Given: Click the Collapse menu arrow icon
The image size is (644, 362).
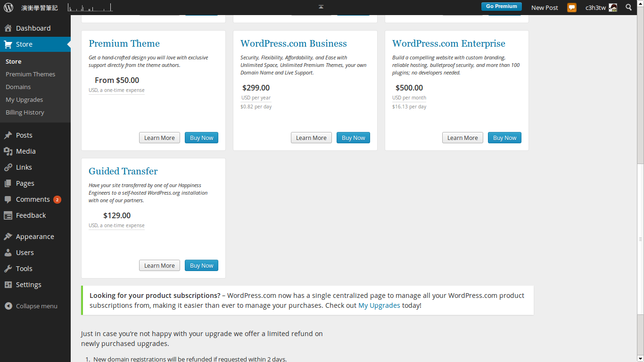Looking at the screenshot, I should (x=8, y=306).
